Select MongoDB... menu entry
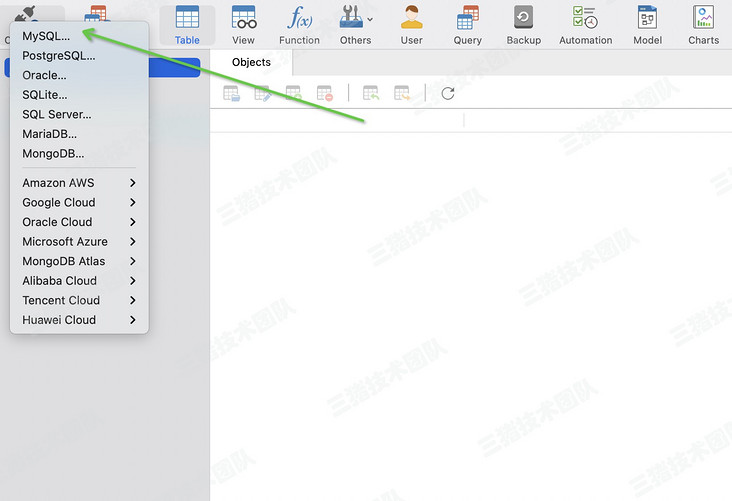Viewport: 732px width, 501px height. point(79,154)
